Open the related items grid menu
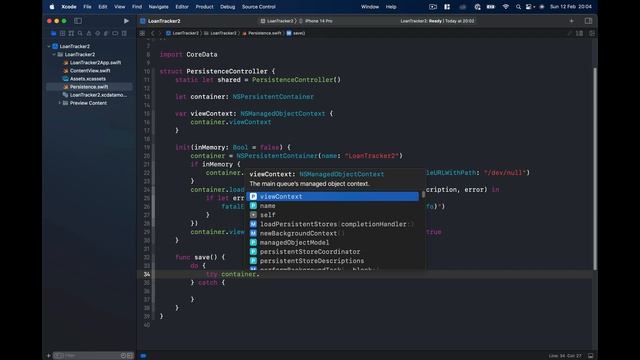Viewport: 640px width, 360px height. (142, 33)
